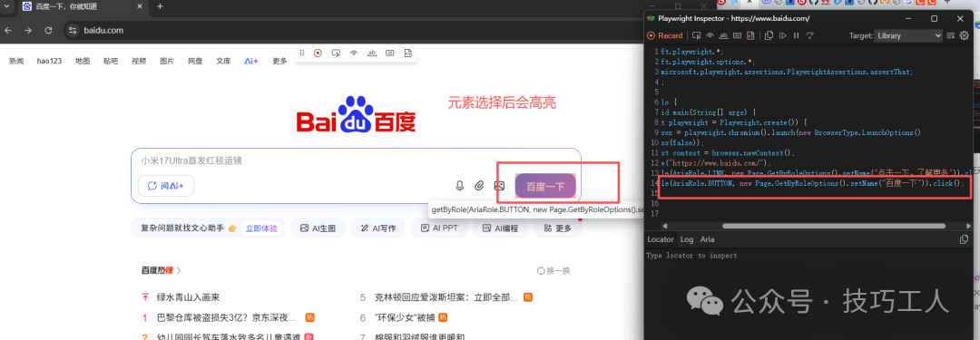Select Assert visibility eye icon in Inspector toolbar
This screenshot has height=340, width=980.
(x=710, y=35)
